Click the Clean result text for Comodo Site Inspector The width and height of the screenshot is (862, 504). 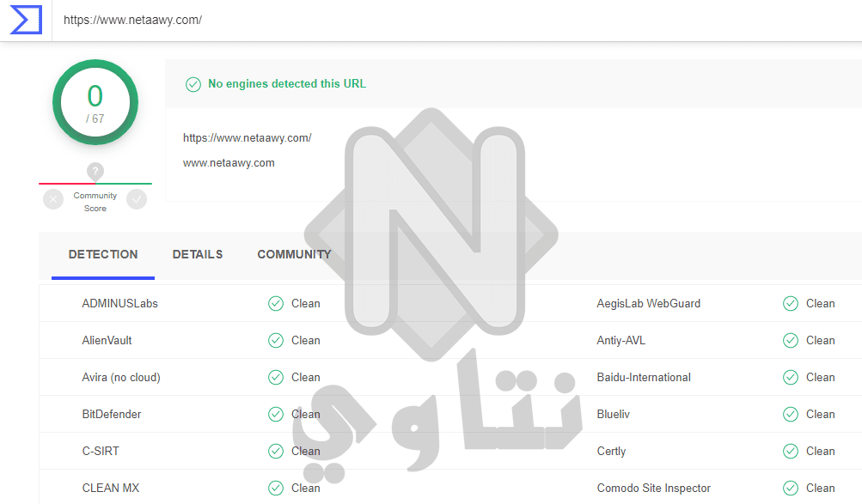820,488
